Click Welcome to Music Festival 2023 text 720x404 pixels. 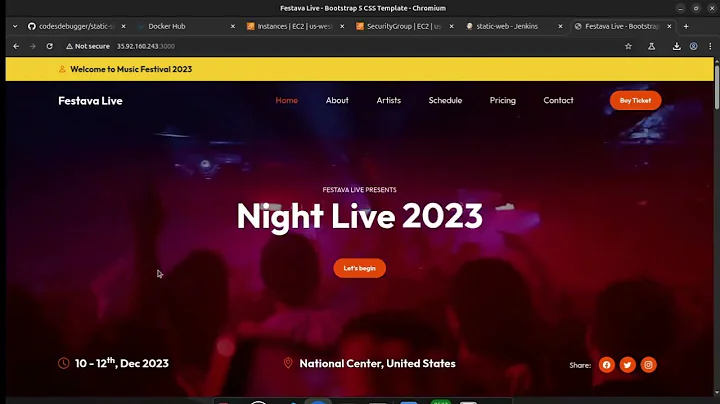[x=131, y=69]
